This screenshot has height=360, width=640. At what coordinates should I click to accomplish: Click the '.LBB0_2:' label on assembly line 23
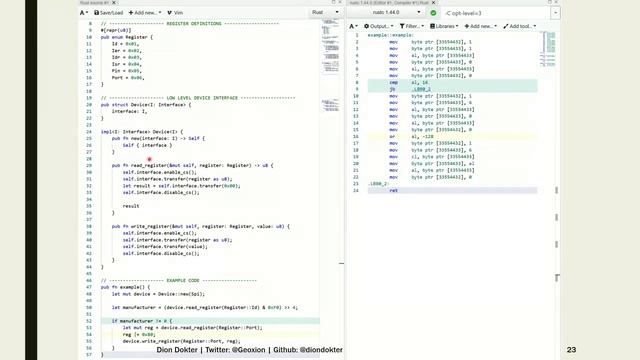pyautogui.click(x=378, y=184)
